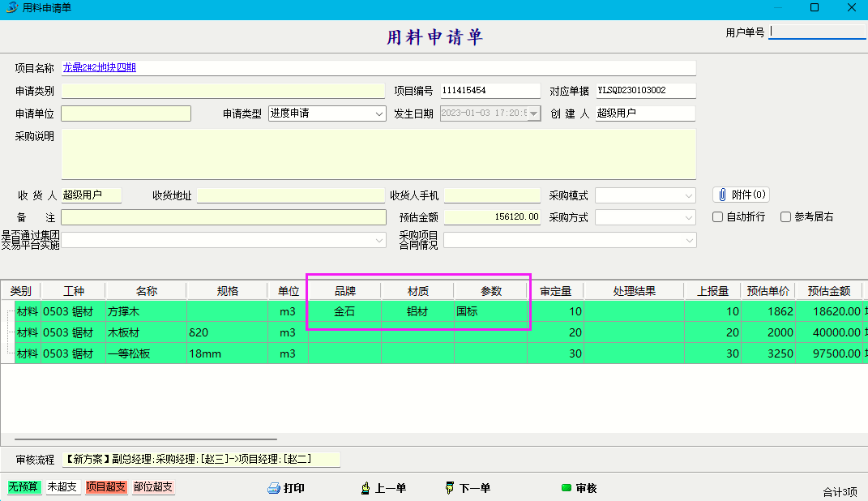Click the app logo in title bar
Screen dimensions: 868x501
click(x=11, y=8)
